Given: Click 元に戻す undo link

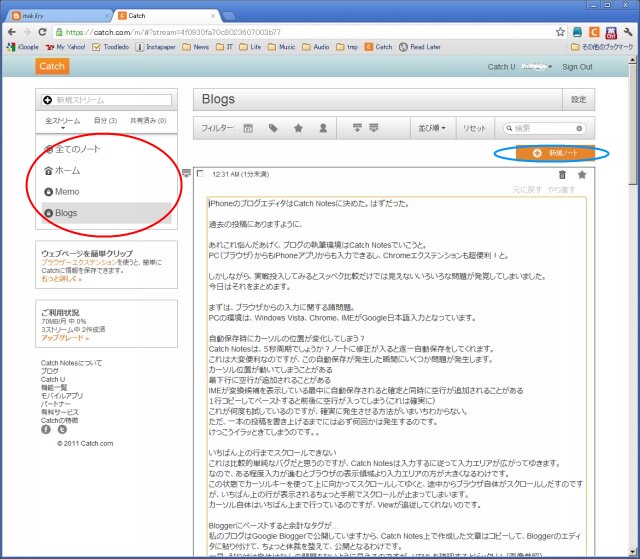Looking at the screenshot, I should 527,190.
